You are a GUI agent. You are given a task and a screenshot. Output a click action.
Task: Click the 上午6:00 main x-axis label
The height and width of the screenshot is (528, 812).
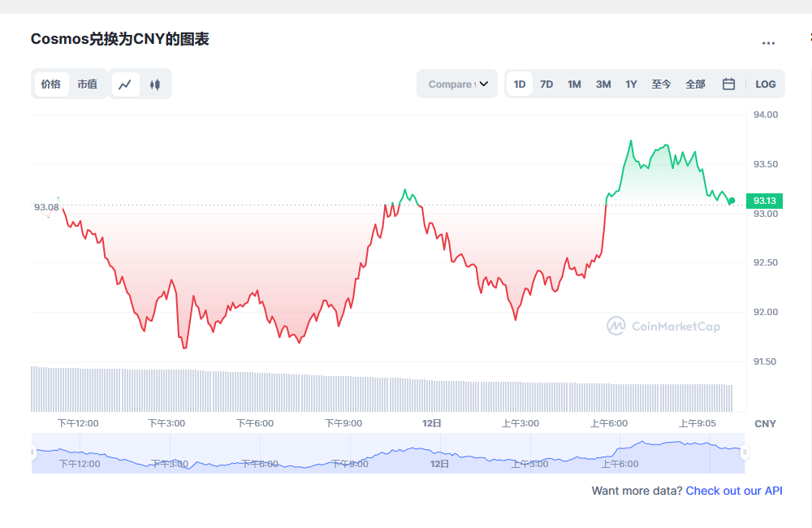(x=609, y=423)
